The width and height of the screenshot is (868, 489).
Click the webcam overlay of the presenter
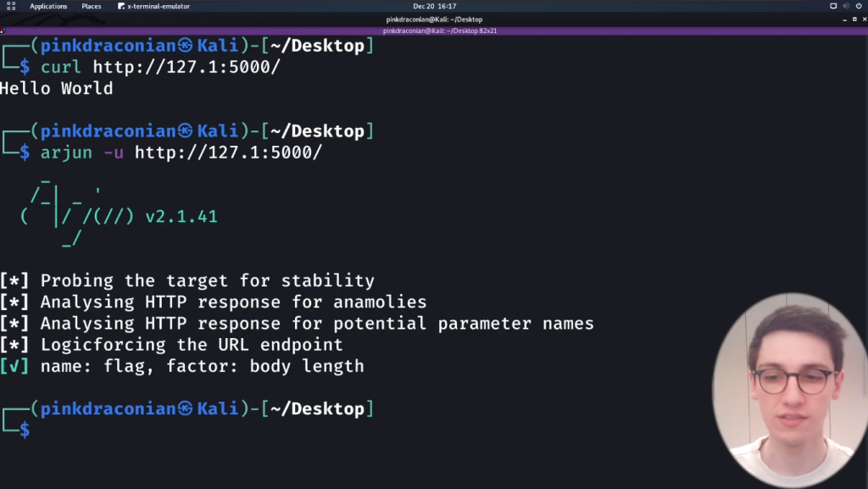click(x=790, y=390)
